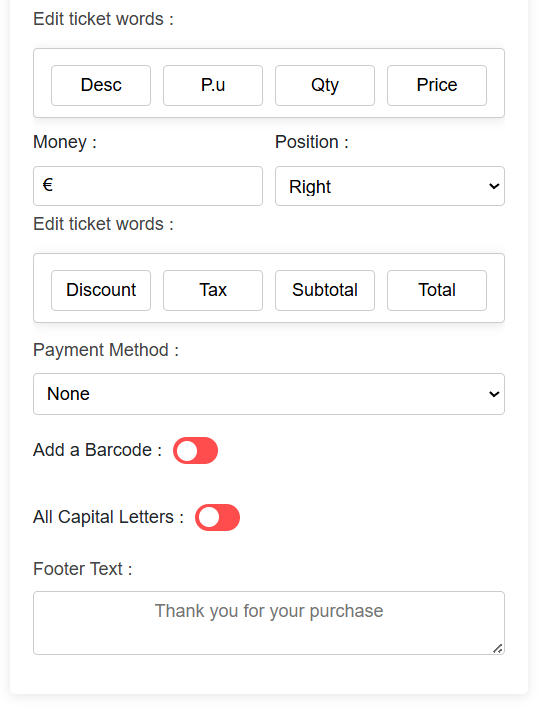The width and height of the screenshot is (539, 709).
Task: Click the Footer Text label
Action: 83,569
